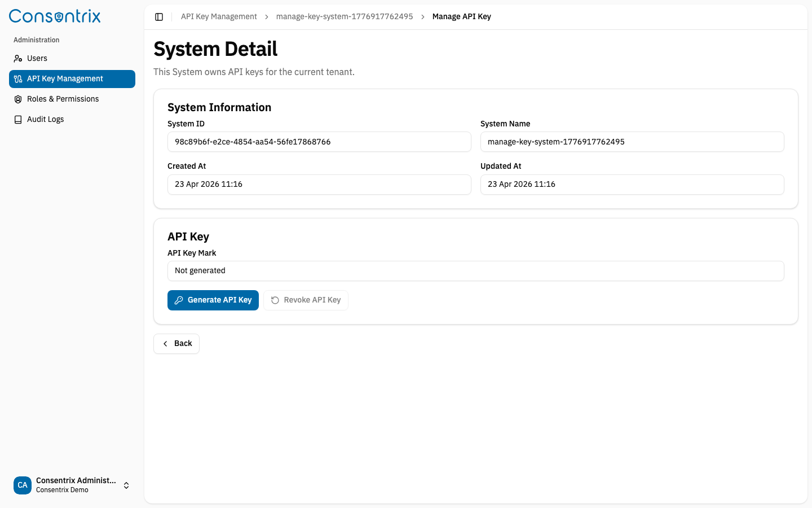
Task: Click the Updated At field
Action: [x=632, y=185]
